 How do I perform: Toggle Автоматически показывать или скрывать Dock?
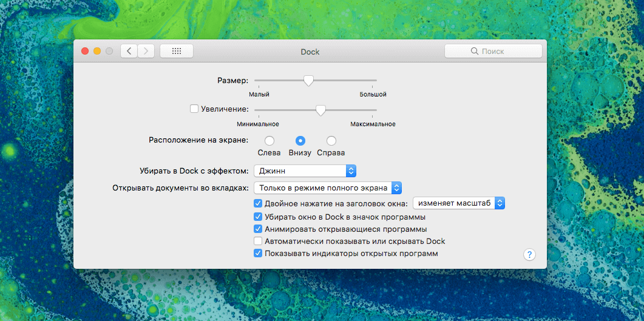click(258, 241)
